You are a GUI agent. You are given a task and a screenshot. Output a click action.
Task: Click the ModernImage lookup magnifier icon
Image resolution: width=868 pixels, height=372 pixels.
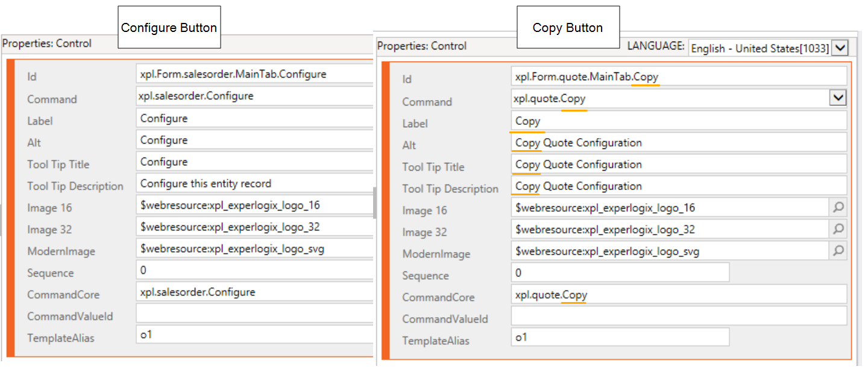838,251
